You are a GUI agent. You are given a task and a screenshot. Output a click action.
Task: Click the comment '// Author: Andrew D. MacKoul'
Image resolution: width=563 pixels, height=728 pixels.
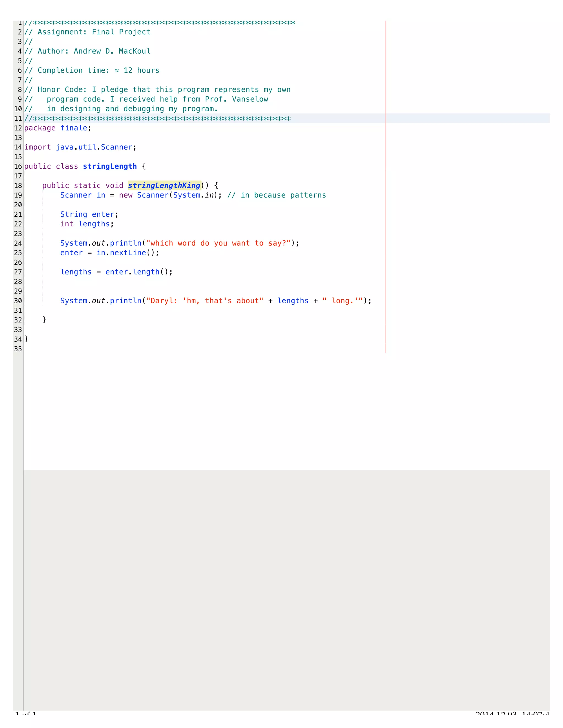87,51
